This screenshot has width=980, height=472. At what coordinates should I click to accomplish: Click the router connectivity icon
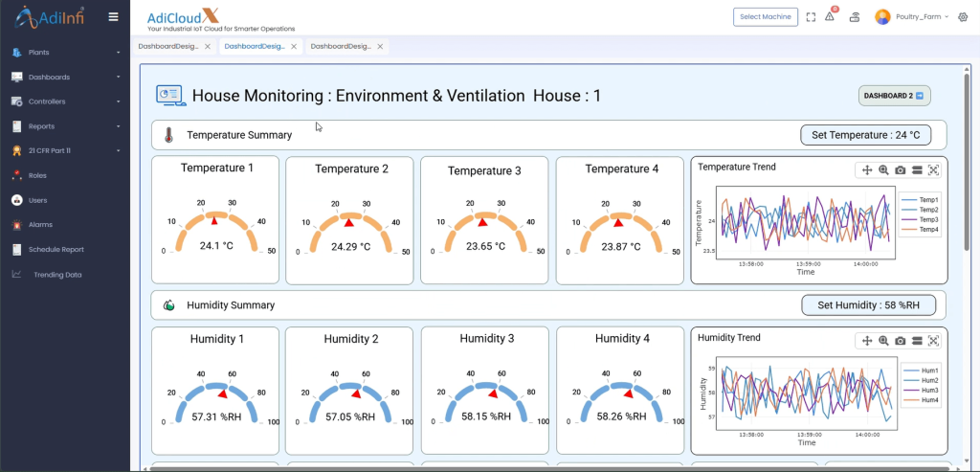pos(855,17)
